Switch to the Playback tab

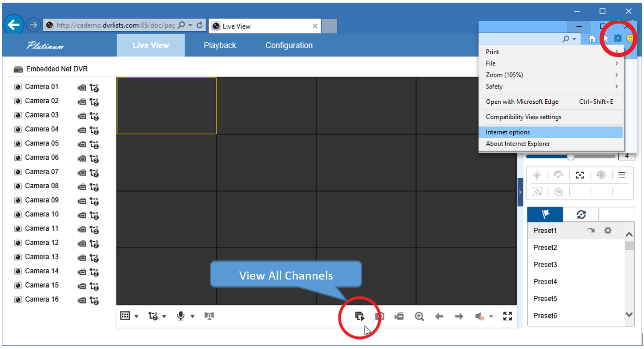[x=220, y=45]
